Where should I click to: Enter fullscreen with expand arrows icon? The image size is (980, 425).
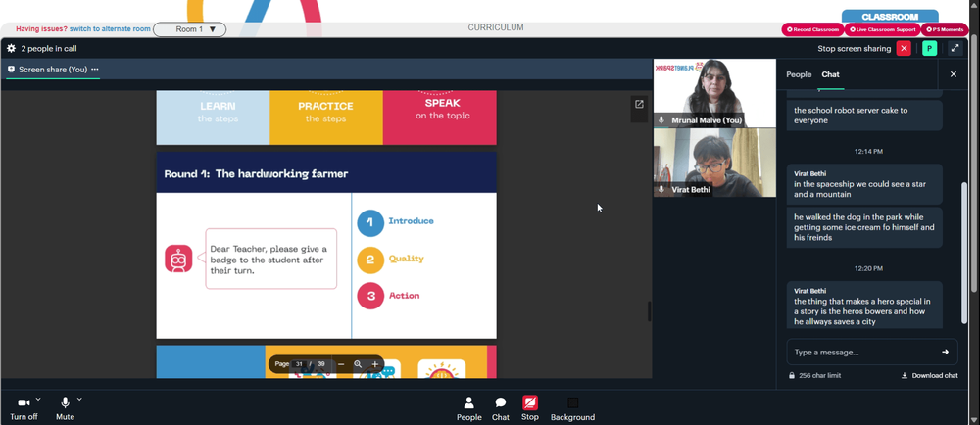(955, 49)
